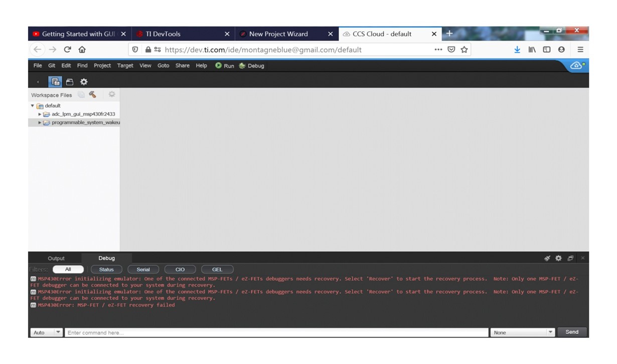Click the Send button
The height and width of the screenshot is (364, 617).
pyautogui.click(x=572, y=332)
